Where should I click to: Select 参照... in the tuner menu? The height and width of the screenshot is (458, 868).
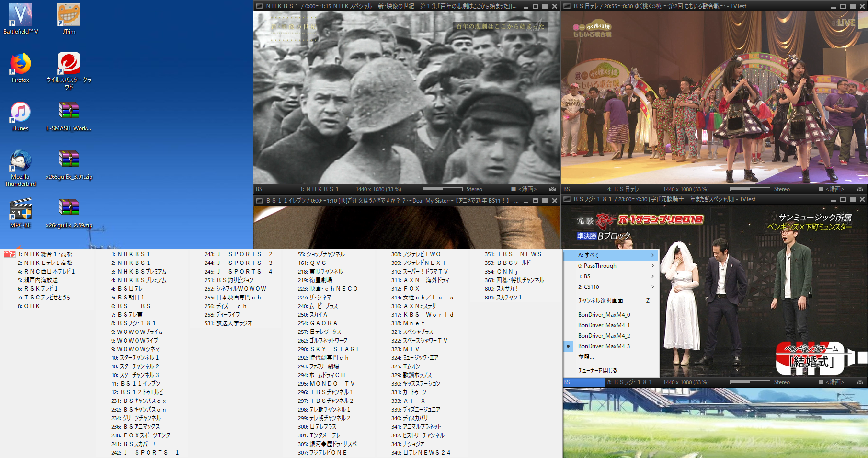611,357
